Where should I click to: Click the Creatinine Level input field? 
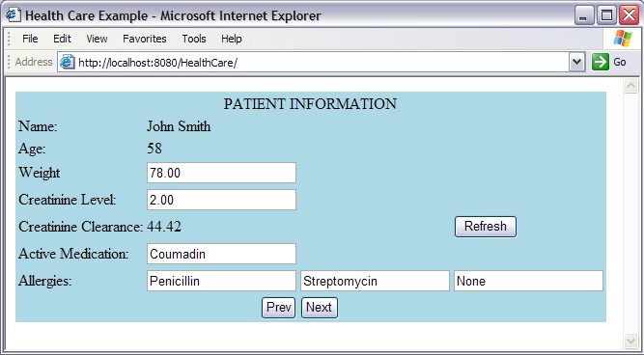click(x=221, y=200)
